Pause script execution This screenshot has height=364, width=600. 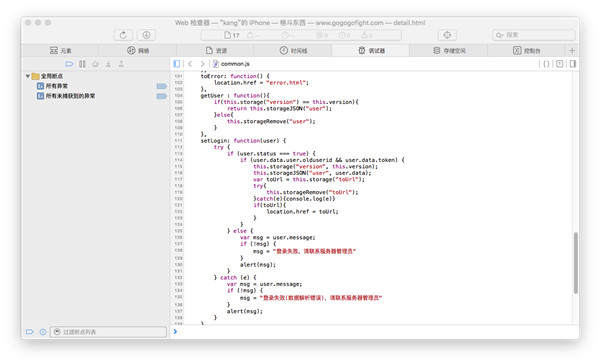82,64
